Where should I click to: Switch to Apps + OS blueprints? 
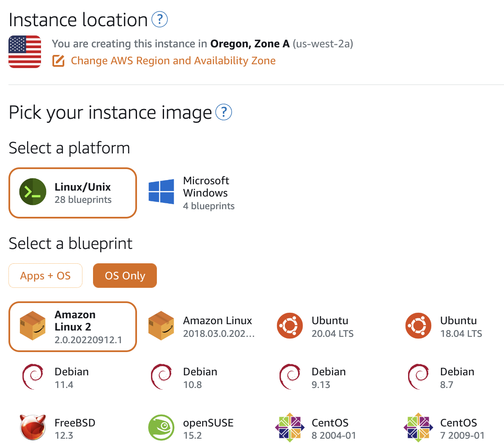[x=45, y=276]
